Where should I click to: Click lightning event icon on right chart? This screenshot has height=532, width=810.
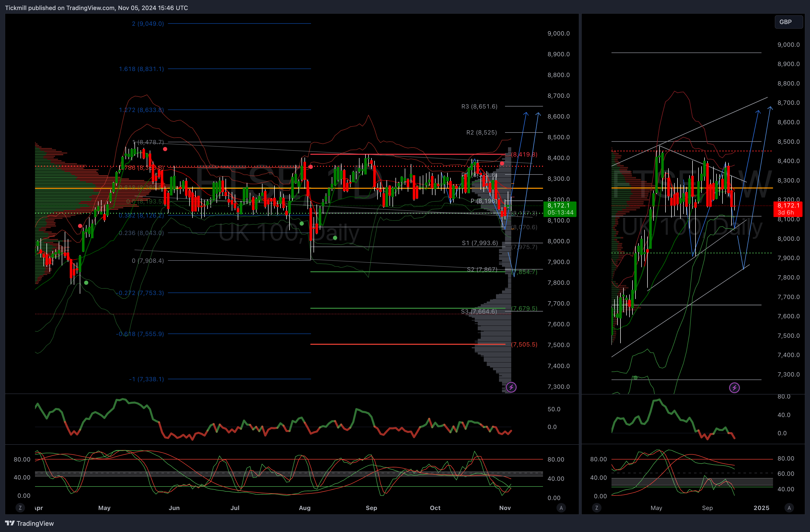click(x=734, y=387)
